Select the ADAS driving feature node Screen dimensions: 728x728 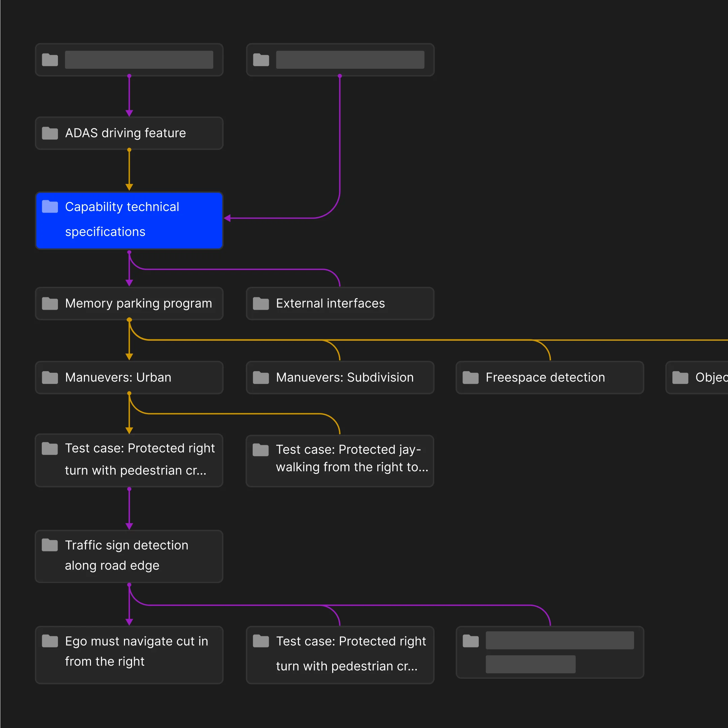pyautogui.click(x=129, y=133)
